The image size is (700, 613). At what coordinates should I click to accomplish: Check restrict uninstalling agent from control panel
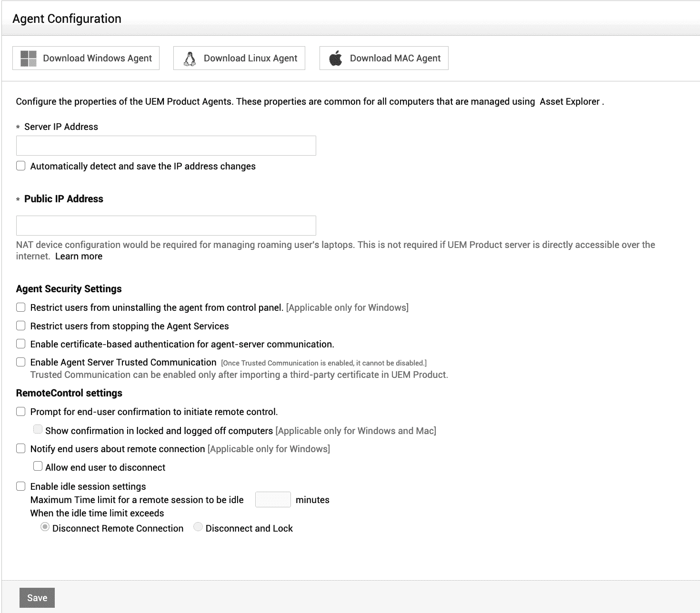pos(21,307)
